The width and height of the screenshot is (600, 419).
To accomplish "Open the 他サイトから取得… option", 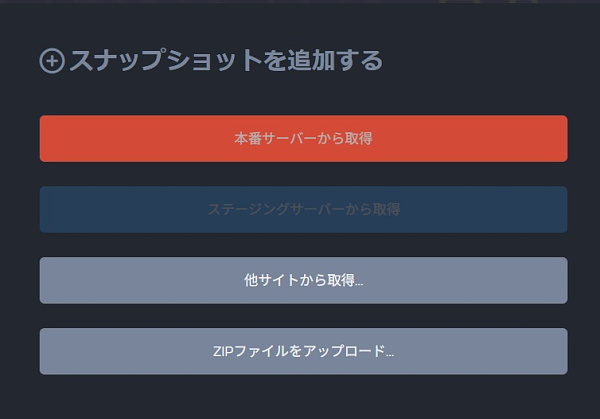I will pyautogui.click(x=303, y=280).
